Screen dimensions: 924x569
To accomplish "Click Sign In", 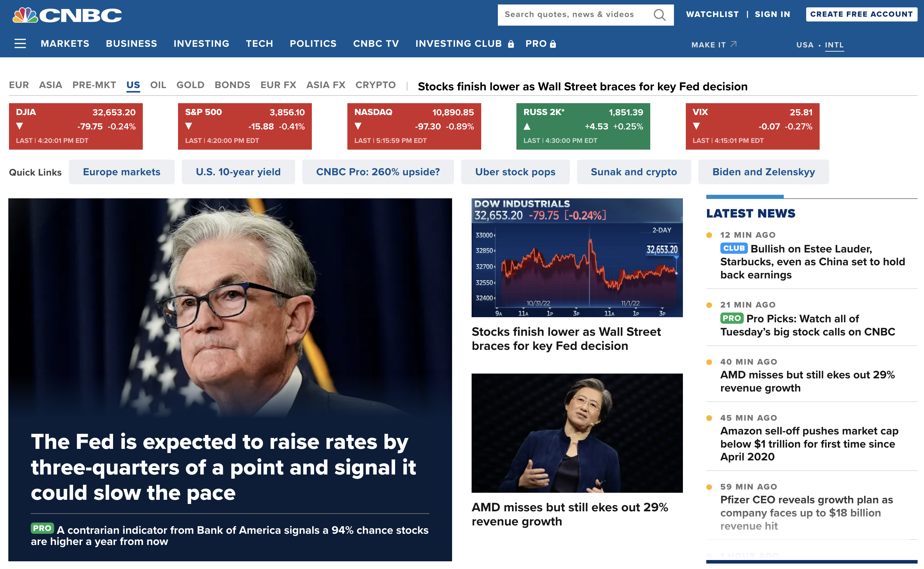I will 773,14.
